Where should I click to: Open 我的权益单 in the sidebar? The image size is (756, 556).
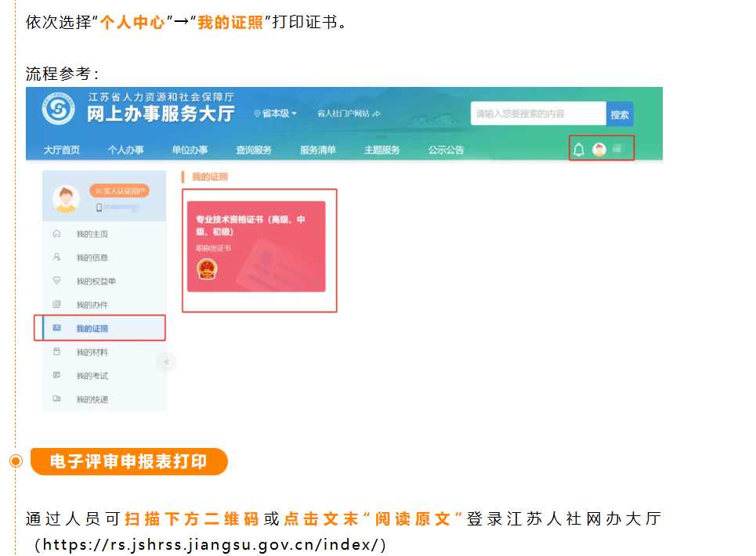(96, 281)
